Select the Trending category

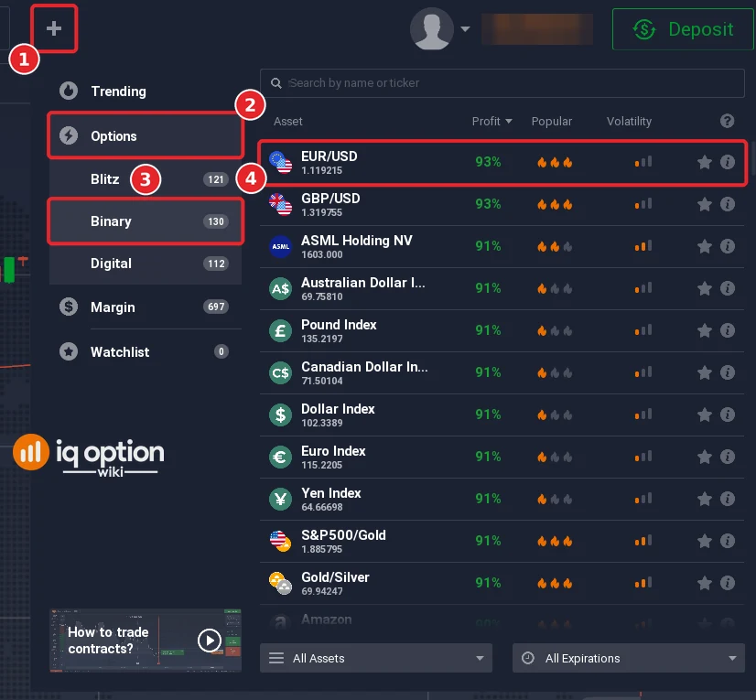[146, 92]
